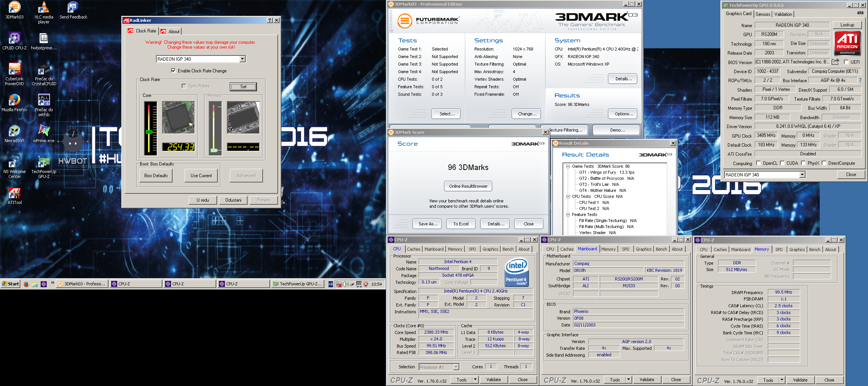This screenshot has width=868, height=386.
Task: Click the volume speaker tray icon
Action: 346,284
